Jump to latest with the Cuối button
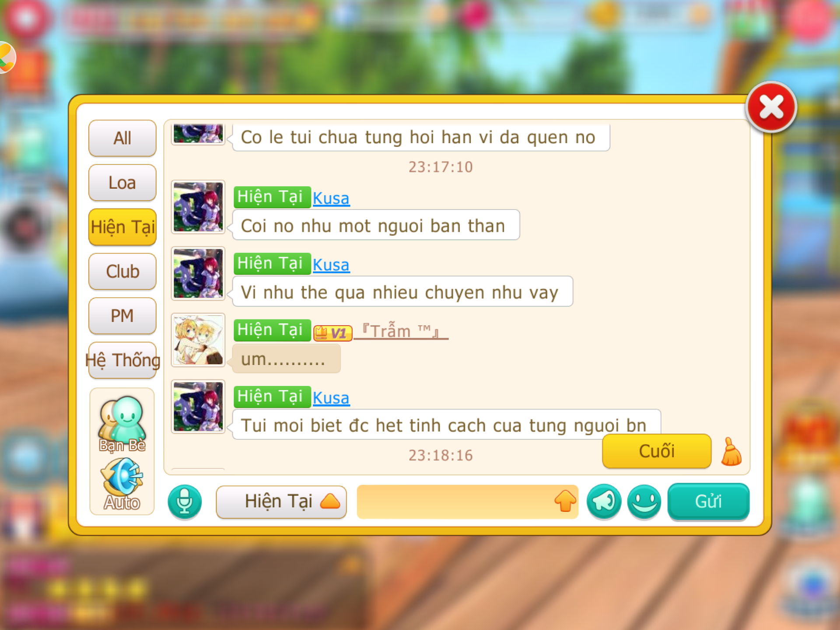 click(x=657, y=451)
